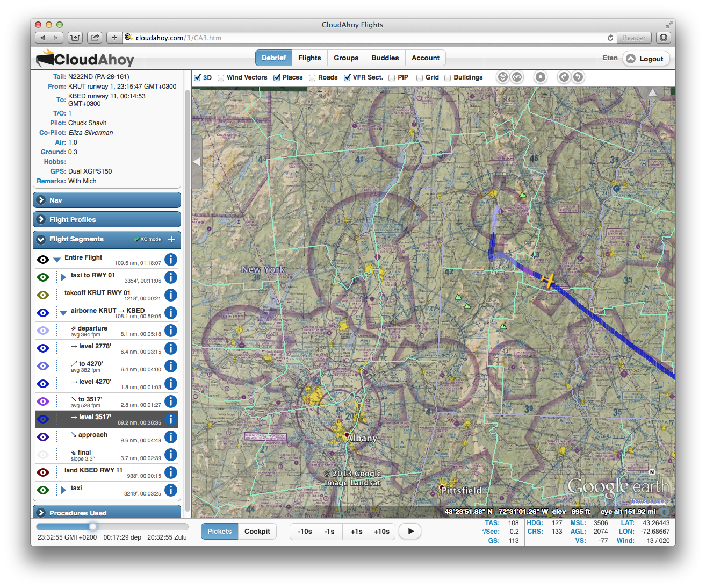Switch to the Flights tab
The width and height of the screenshot is (706, 588).
click(309, 58)
